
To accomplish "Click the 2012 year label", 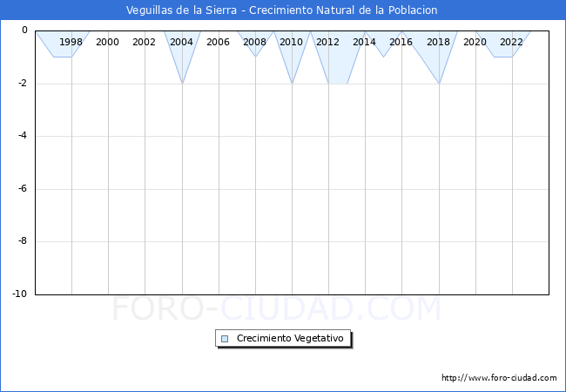I will pos(327,42).
